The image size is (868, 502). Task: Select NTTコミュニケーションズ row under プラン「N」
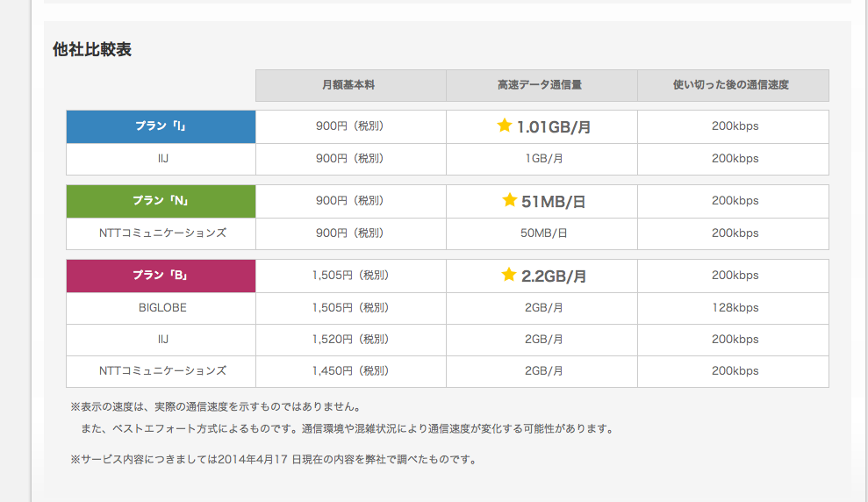click(x=161, y=233)
